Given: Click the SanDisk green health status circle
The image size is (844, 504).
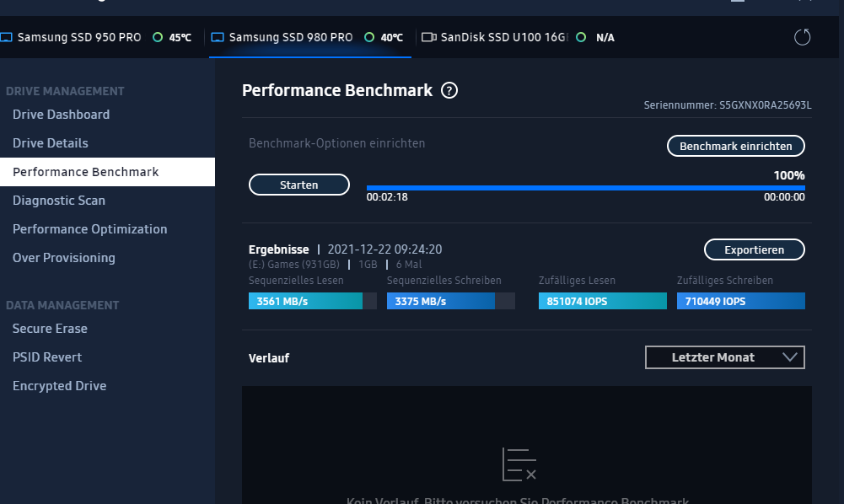Looking at the screenshot, I should [x=581, y=37].
